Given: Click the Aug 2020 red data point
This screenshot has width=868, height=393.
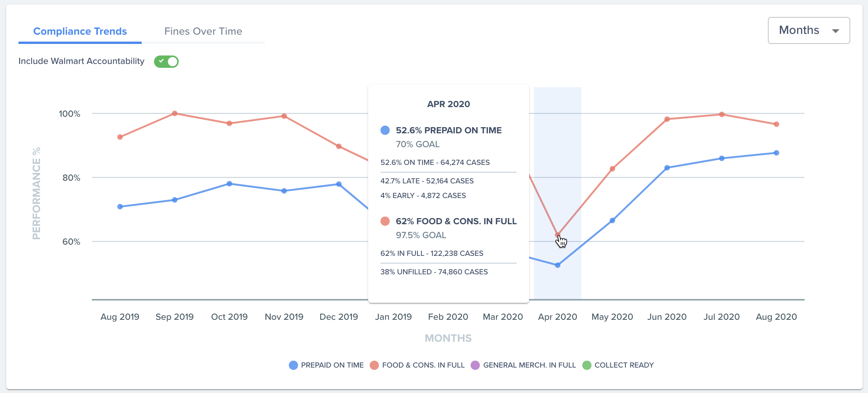Looking at the screenshot, I should pos(776,124).
